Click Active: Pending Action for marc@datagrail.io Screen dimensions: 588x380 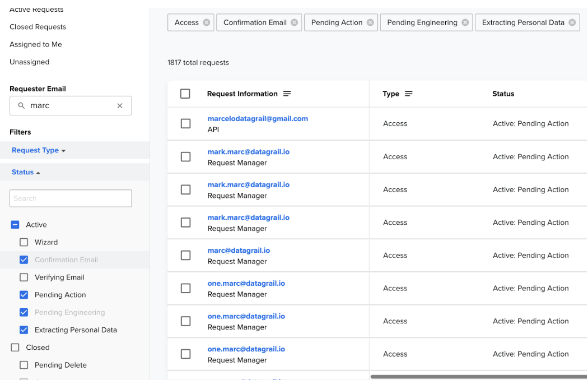coord(531,256)
